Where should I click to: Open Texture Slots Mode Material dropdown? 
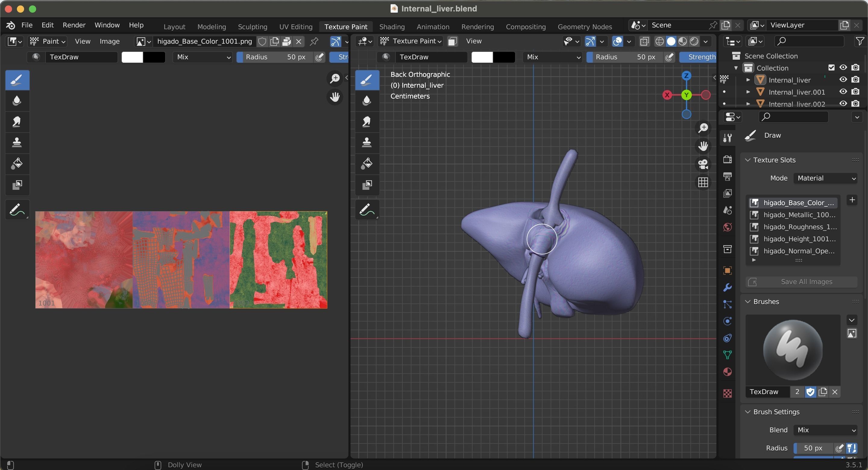pos(825,178)
